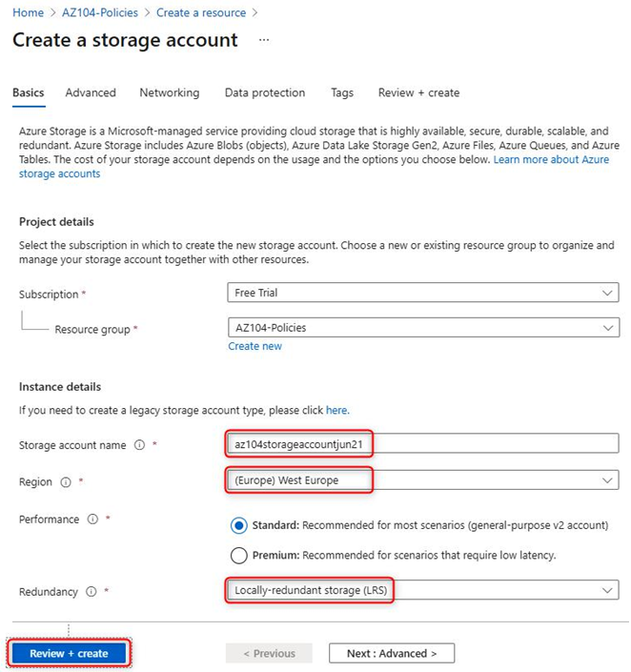
Task: Click the Performance info icon
Action: (x=92, y=519)
